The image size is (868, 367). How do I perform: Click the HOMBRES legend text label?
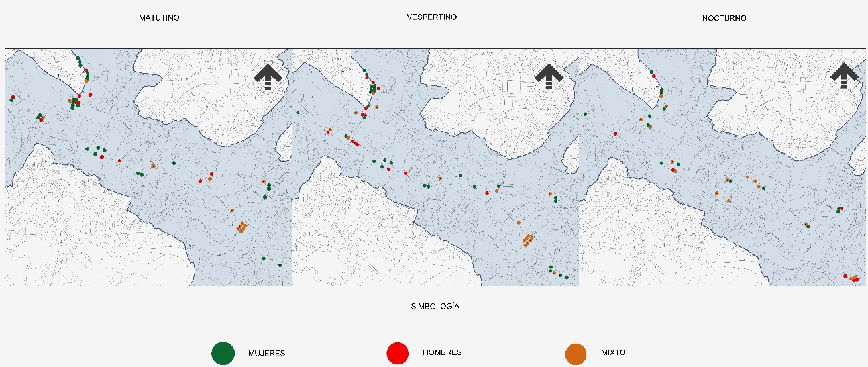442,352
